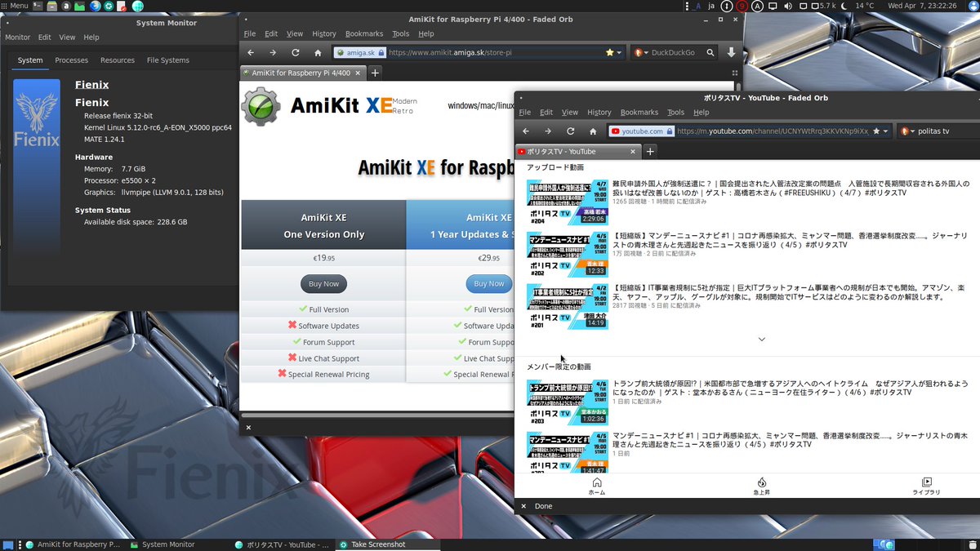The width and height of the screenshot is (980, 551).
Task: Launch the blue globe web browser in the top panel
Action: pyautogui.click(x=95, y=6)
